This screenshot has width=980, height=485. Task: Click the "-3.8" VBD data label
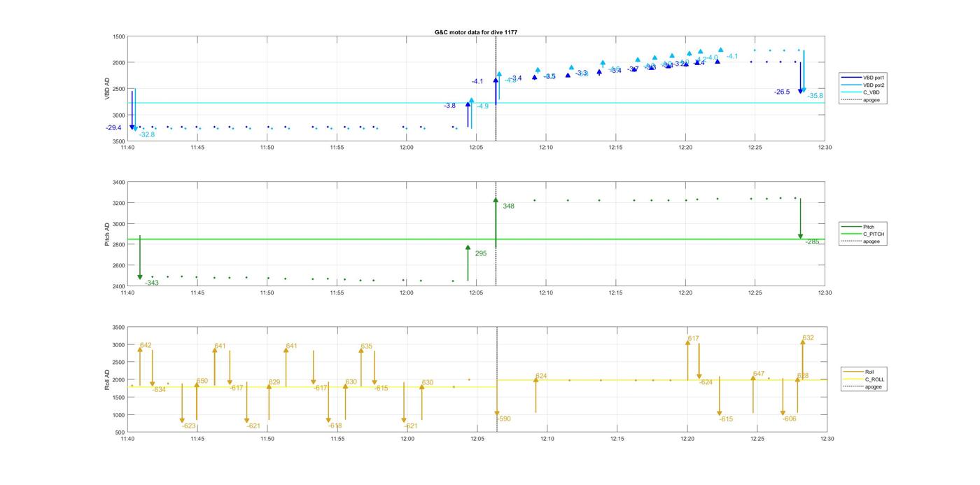pyautogui.click(x=449, y=106)
